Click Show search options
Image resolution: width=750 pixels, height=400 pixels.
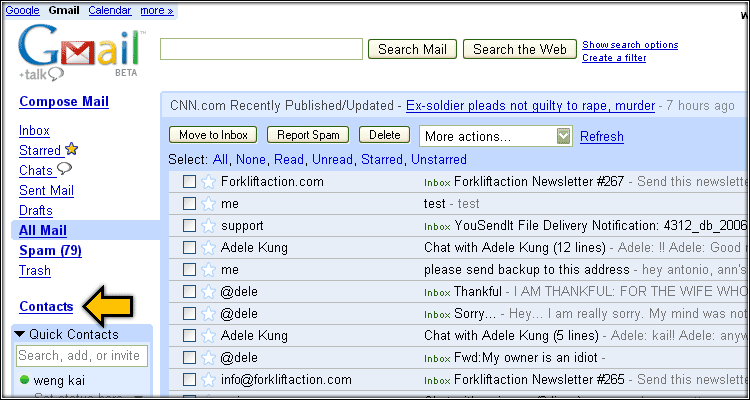pos(630,45)
